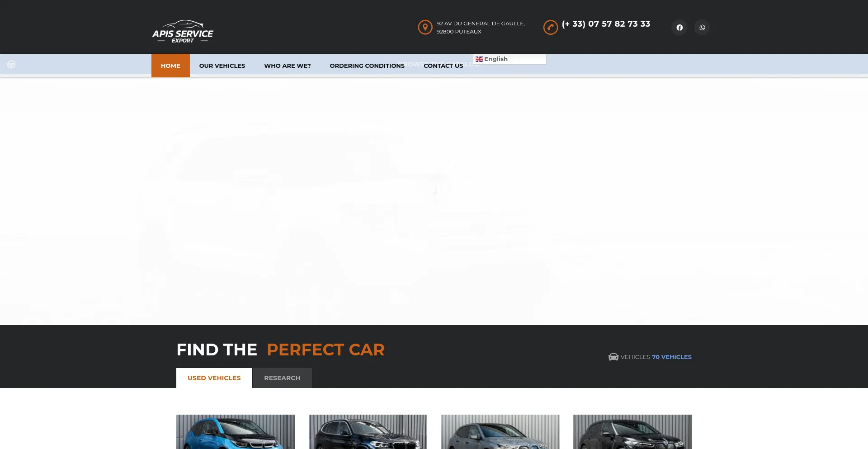868x449 pixels.
Task: Click the orange location pin icon
Action: click(425, 27)
